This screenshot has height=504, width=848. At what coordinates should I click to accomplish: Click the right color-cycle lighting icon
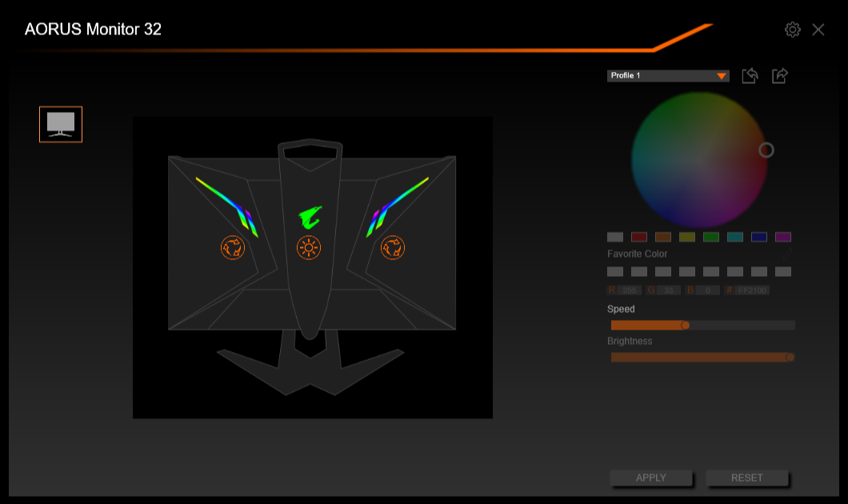coord(393,248)
